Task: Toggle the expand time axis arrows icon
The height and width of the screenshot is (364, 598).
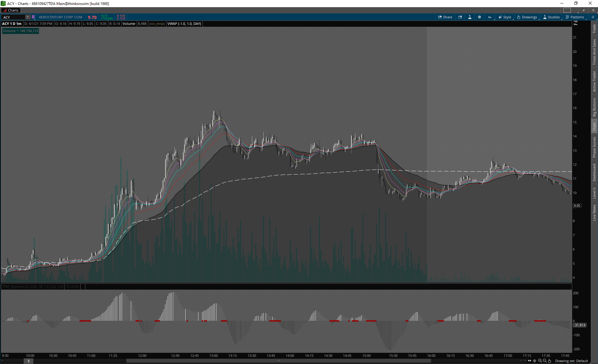Action: (x=529, y=361)
